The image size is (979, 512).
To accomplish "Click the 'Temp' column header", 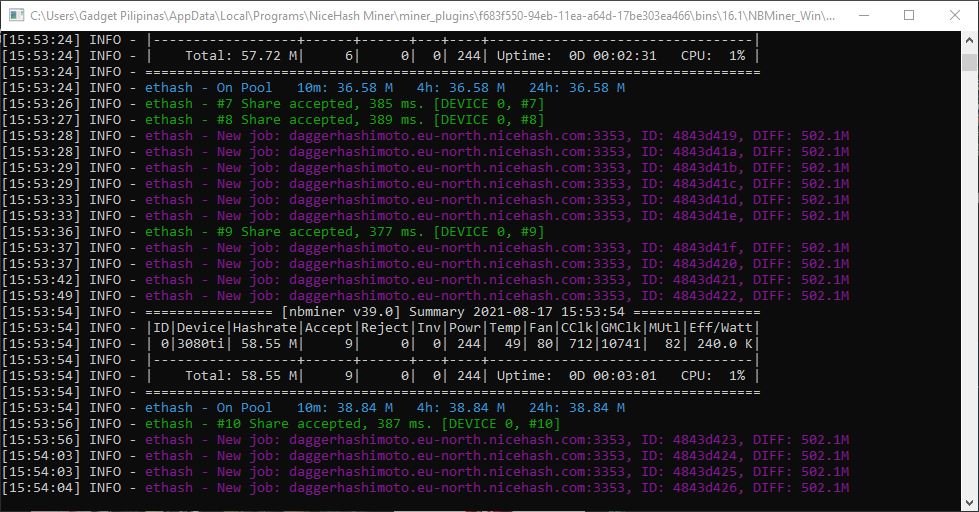I will [x=504, y=328].
